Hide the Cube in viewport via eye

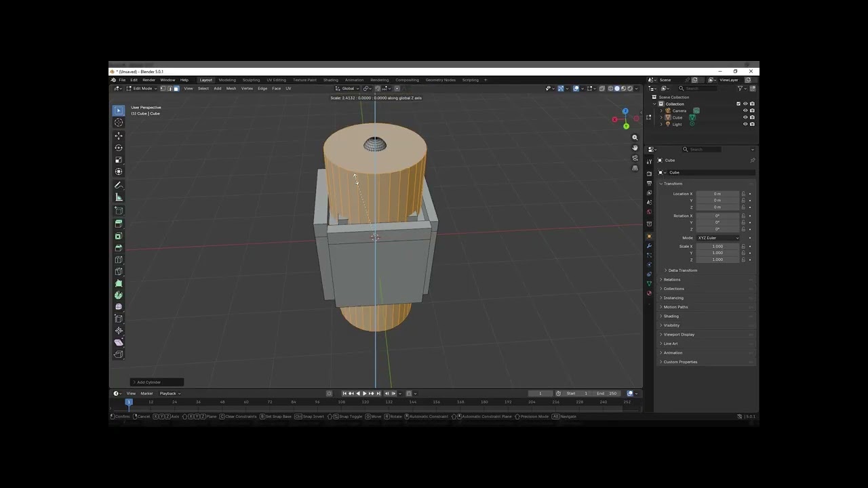[745, 117]
